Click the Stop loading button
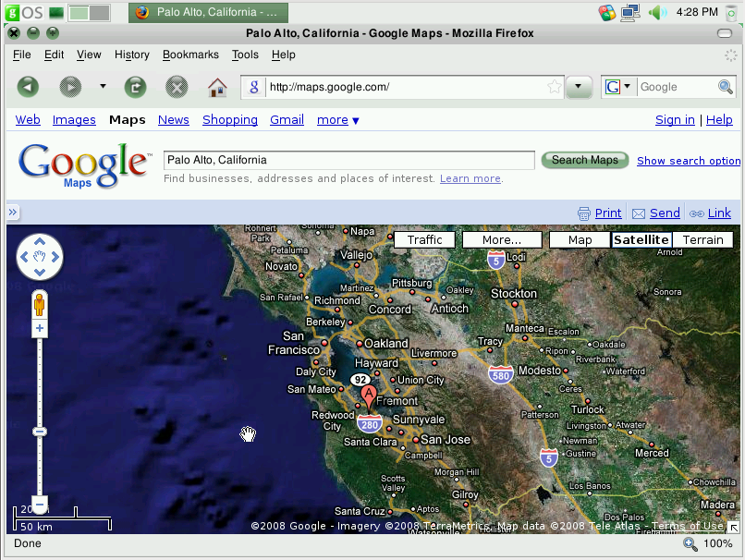Viewport: 745px width, 560px height. [177, 87]
